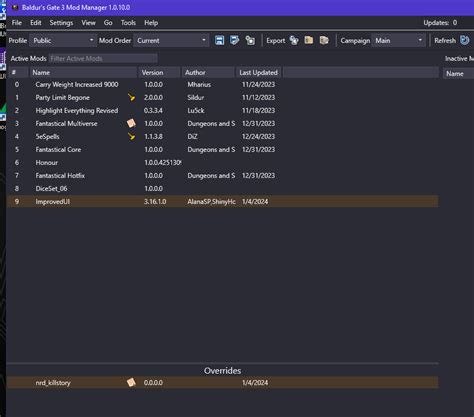Image resolution: width=474 pixels, height=417 pixels.
Task: Click the first folder icon after Export
Action: [309, 40]
